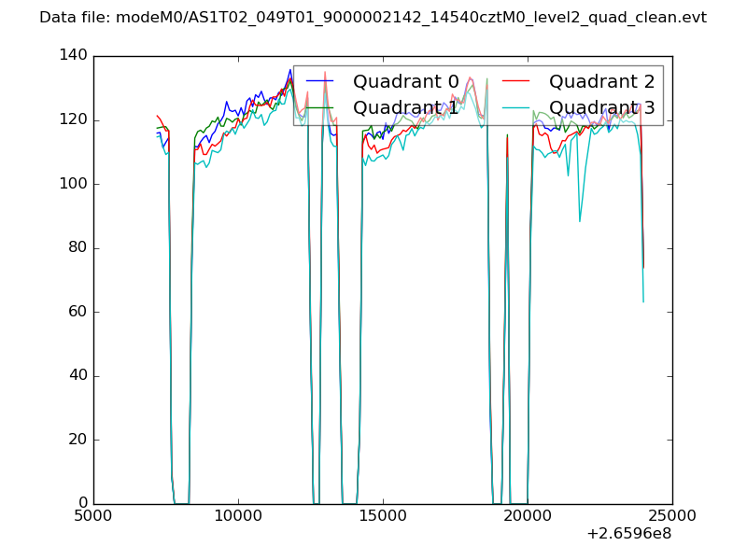Click the red Quadrant 2 legend line
The width and height of the screenshot is (747, 560).
(515, 82)
